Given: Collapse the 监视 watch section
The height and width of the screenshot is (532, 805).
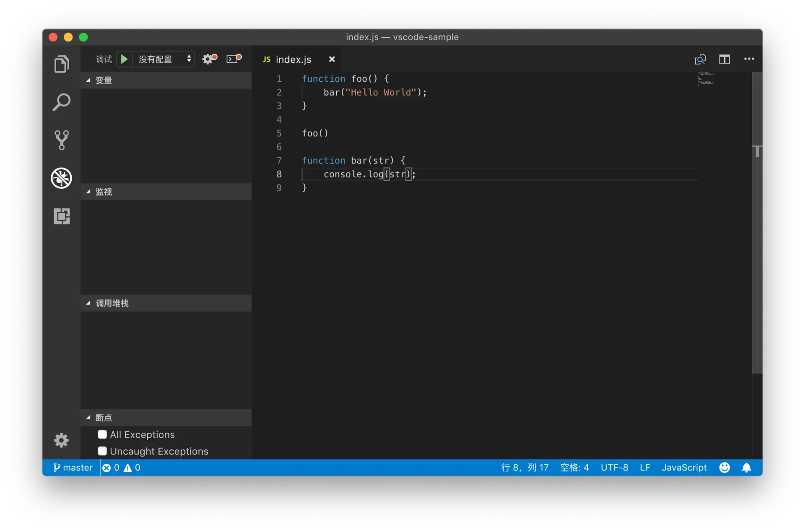Looking at the screenshot, I should [x=104, y=192].
